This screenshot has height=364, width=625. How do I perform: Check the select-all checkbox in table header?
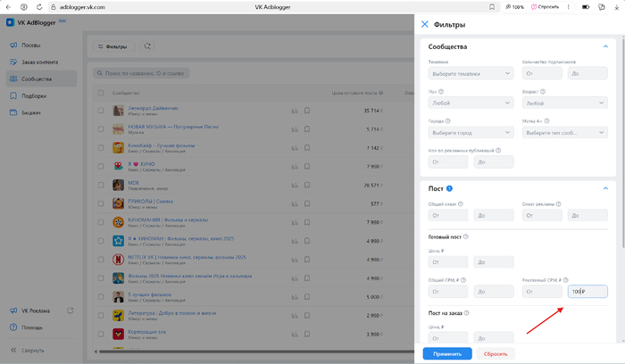[x=101, y=92]
